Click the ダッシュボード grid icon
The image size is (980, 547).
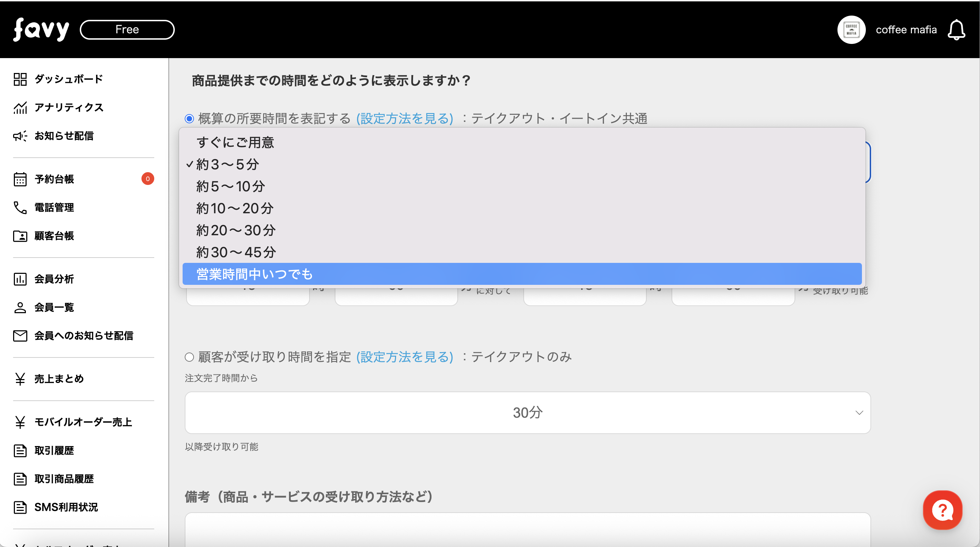20,79
